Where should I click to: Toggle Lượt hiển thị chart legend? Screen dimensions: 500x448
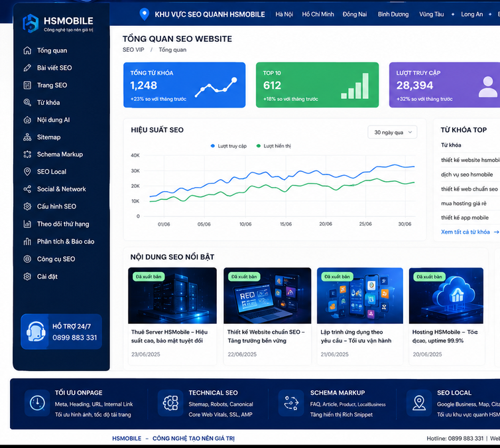[274, 146]
